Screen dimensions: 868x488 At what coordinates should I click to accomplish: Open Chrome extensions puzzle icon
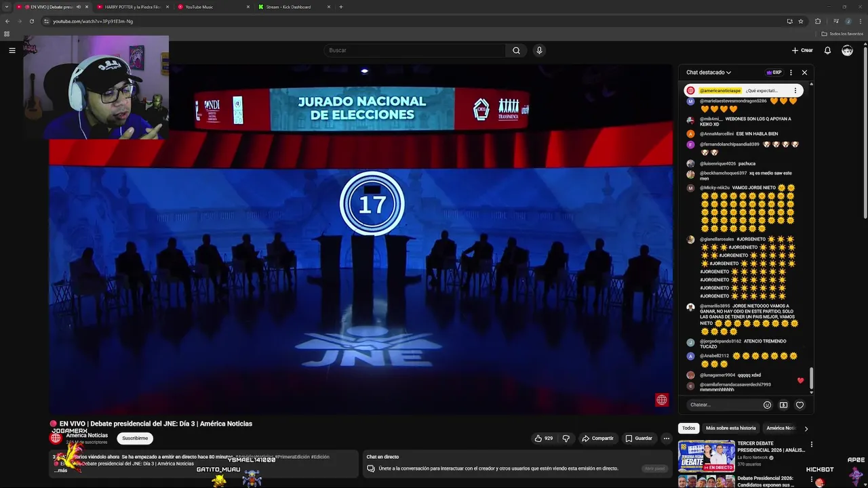818,21
